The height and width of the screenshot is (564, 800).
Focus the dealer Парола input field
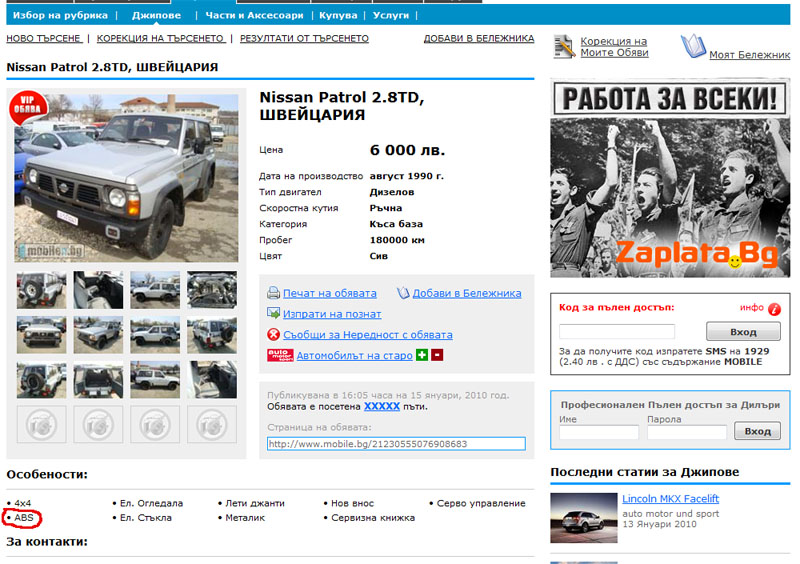[x=687, y=432]
